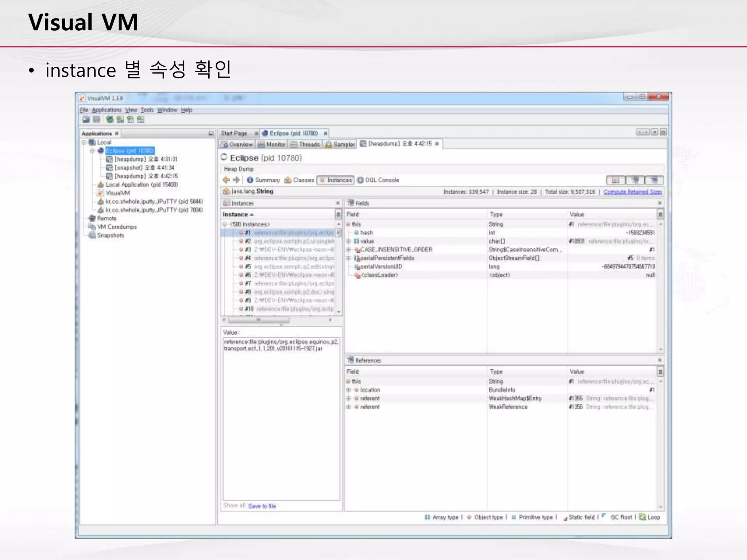Minimize the Applications panel
Image resolution: width=747 pixels, height=560 pixels.
[x=211, y=133]
